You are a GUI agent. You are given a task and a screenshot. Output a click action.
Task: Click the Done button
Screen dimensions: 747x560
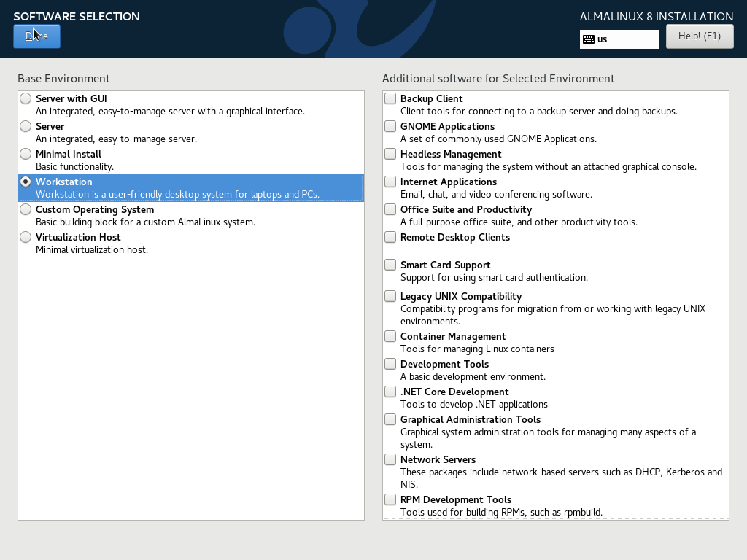coord(36,36)
